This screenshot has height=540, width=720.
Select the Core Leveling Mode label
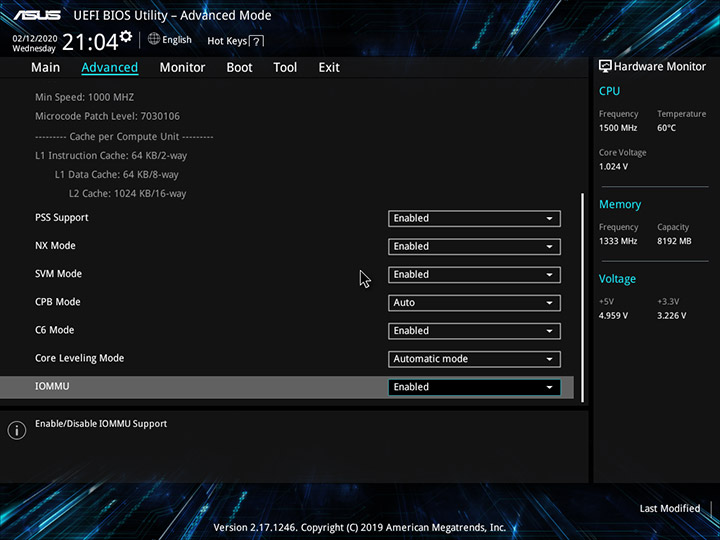(x=79, y=358)
